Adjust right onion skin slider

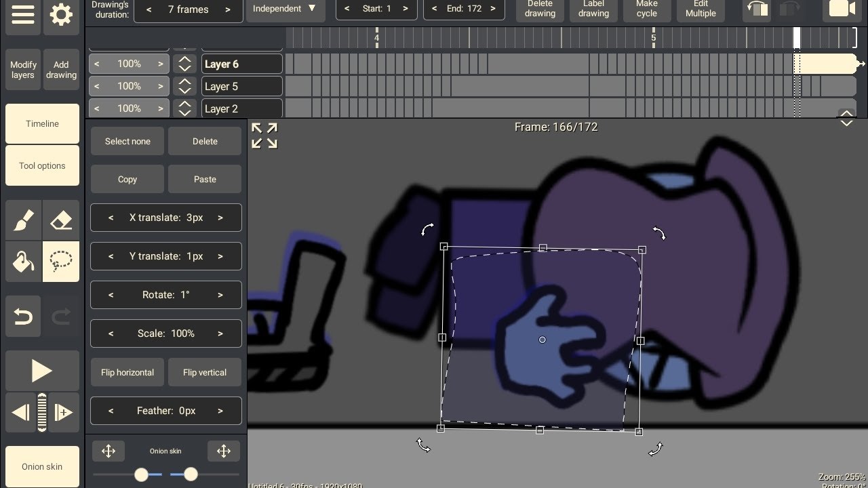(x=191, y=474)
